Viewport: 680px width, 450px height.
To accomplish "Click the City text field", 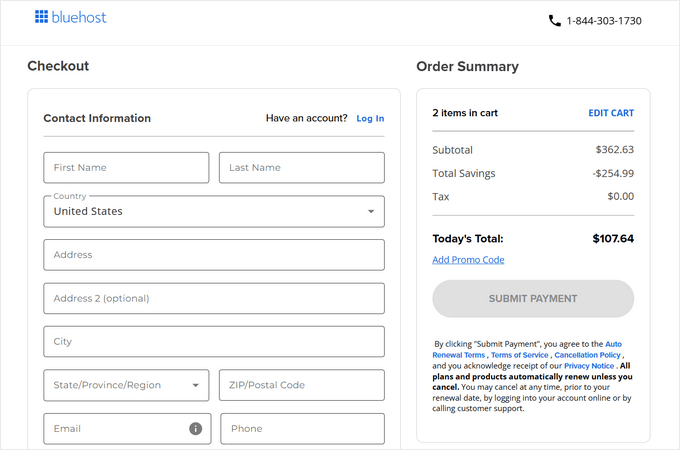I will pyautogui.click(x=213, y=341).
